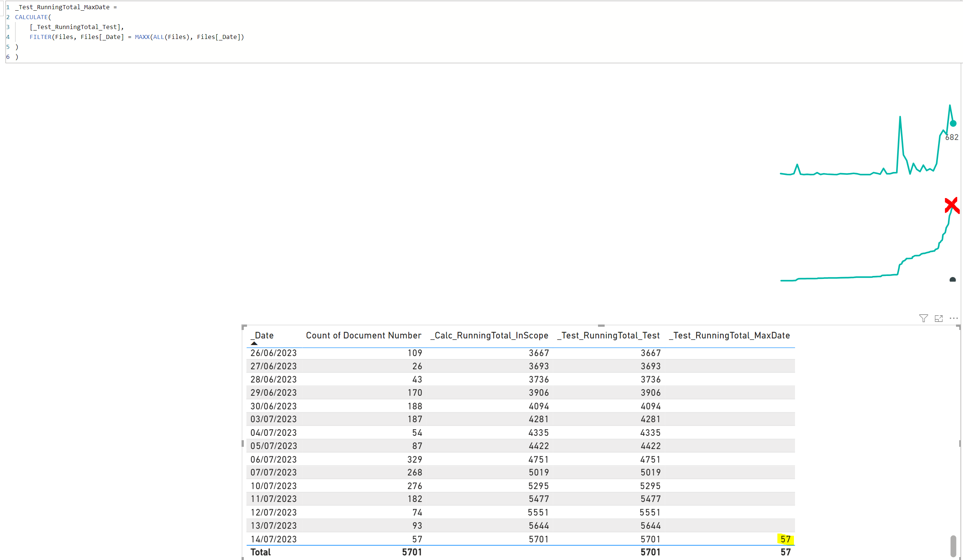Click InScope running total value 3667
Viewport: 963px width, 560px height.
[539, 353]
